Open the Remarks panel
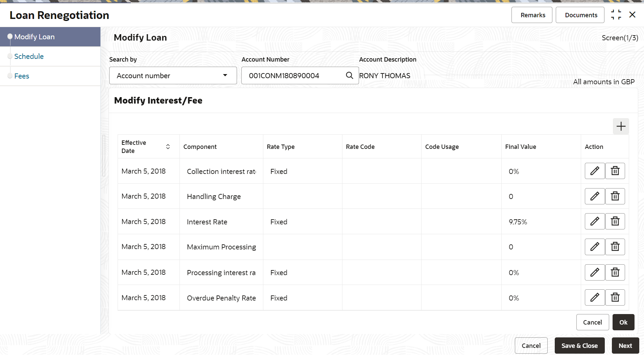644x355 pixels. point(532,15)
